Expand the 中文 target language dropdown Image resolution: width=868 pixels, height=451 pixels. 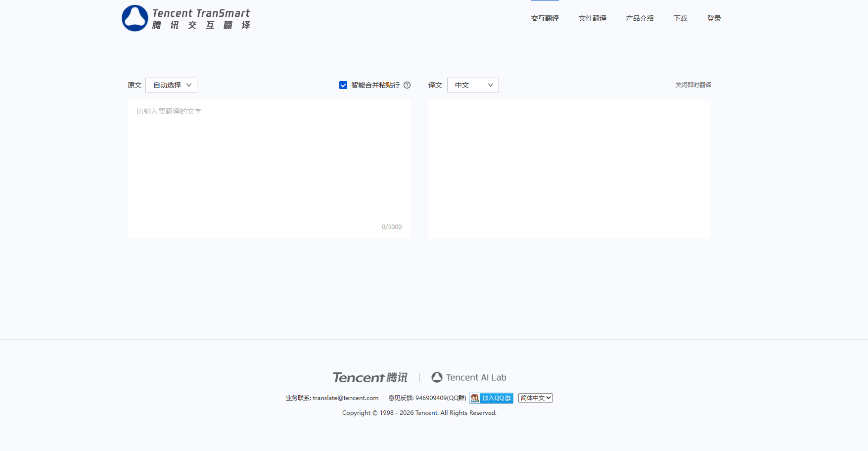point(473,85)
